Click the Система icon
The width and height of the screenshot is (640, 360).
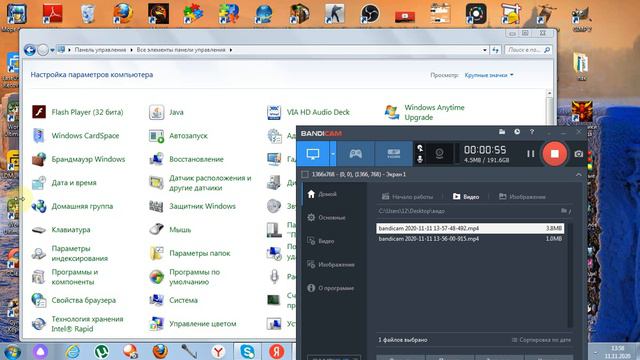pos(156,300)
